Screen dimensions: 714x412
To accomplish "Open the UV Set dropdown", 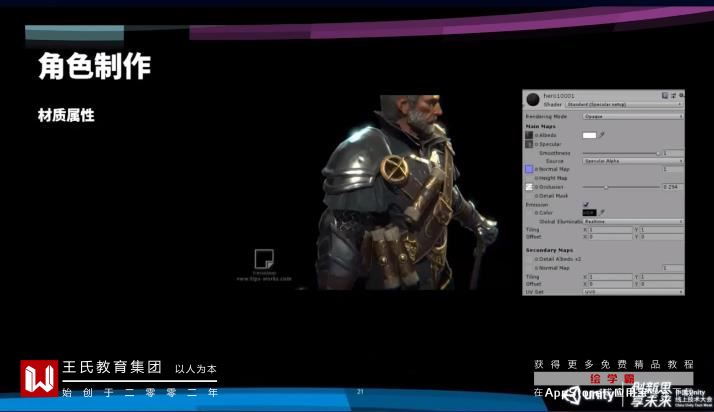I will pyautogui.click(x=633, y=292).
